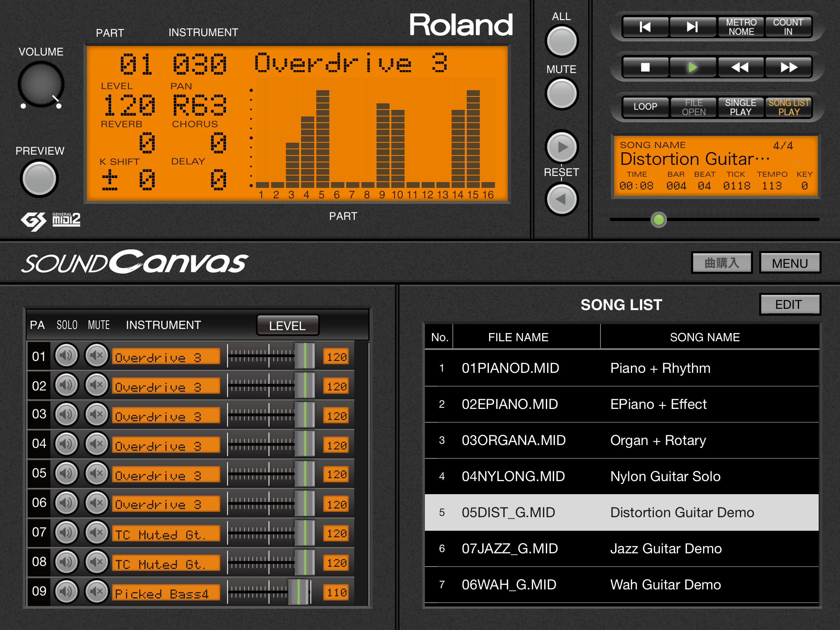Toggle the METRONOME button
The image size is (840, 630).
coord(741,27)
